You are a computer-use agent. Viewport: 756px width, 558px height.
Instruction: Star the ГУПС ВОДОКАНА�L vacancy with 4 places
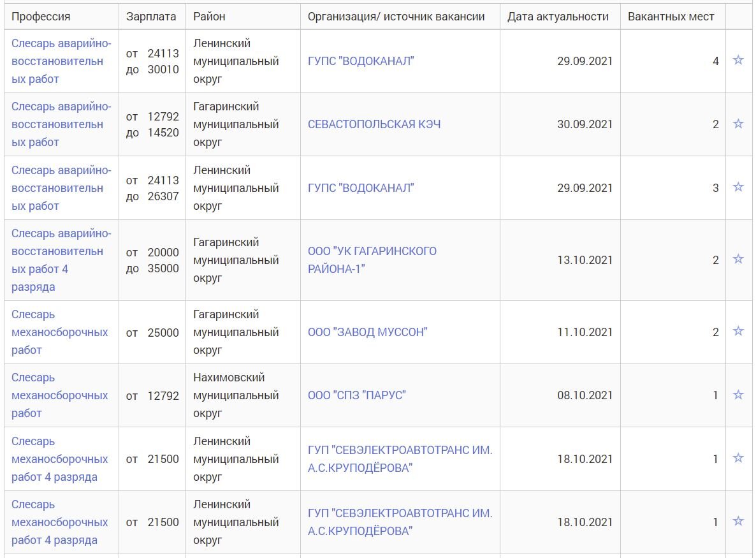click(738, 61)
